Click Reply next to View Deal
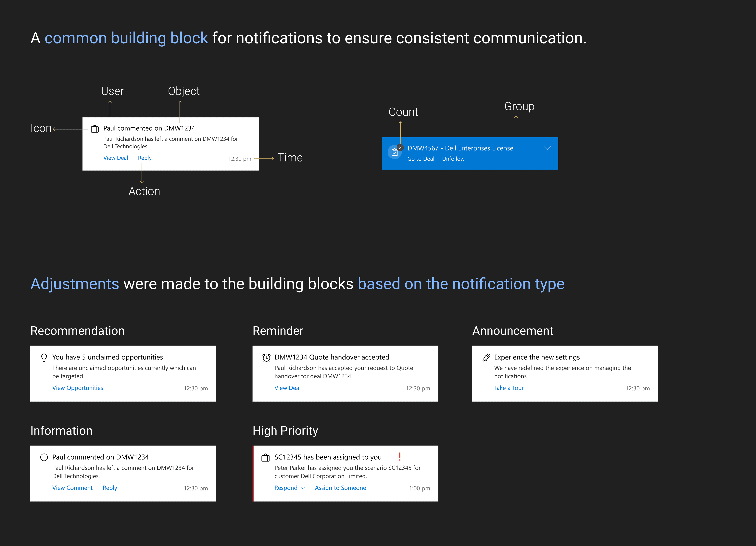The height and width of the screenshot is (546, 756). 145,158
